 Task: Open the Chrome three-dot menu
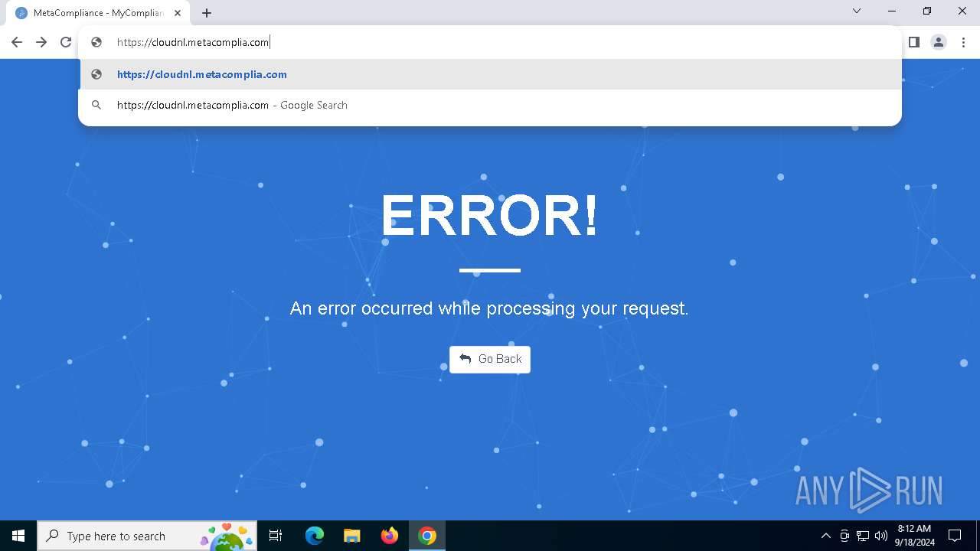point(963,42)
